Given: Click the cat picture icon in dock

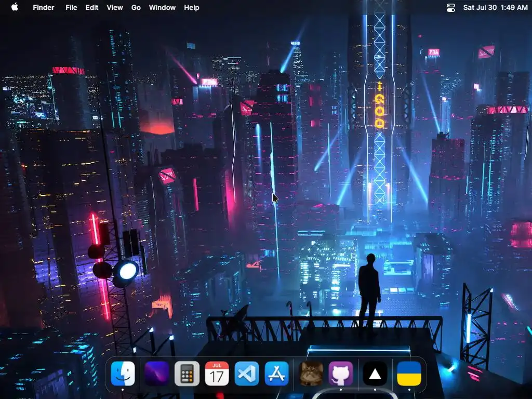Looking at the screenshot, I should click(311, 374).
